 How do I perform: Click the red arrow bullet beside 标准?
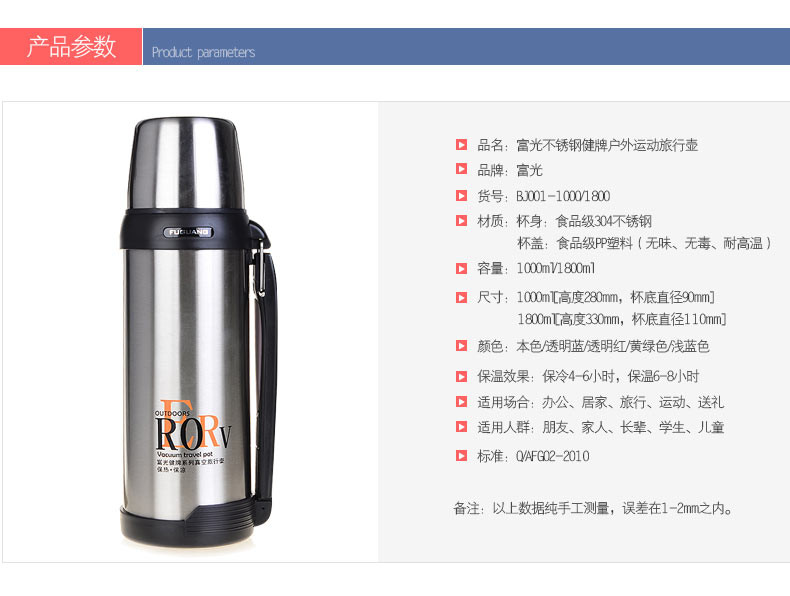pyautogui.click(x=461, y=456)
